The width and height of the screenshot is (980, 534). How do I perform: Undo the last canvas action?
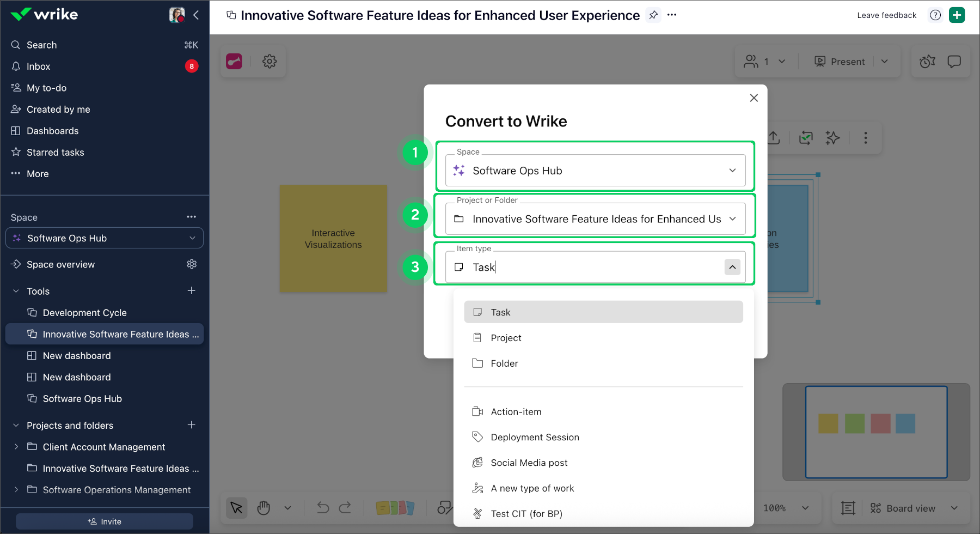tap(322, 507)
